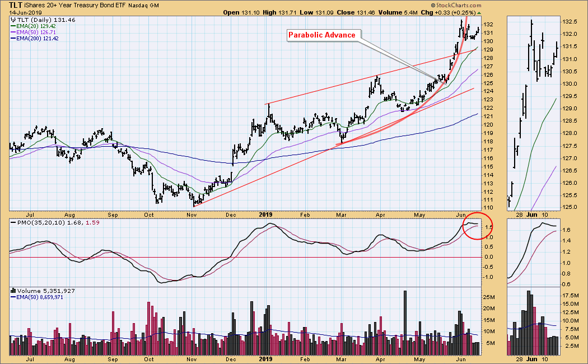Click the volume bars icon beside Volume 5,351,927

click(13, 291)
